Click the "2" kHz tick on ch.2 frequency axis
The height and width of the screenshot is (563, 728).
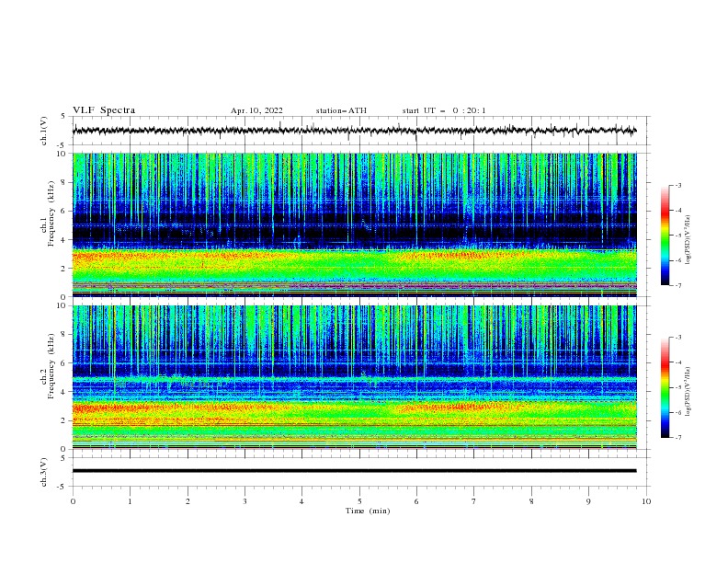tap(64, 420)
